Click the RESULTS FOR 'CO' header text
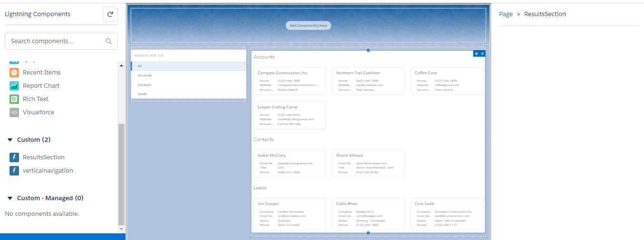Screen dimensions: 644x240 (149, 55)
